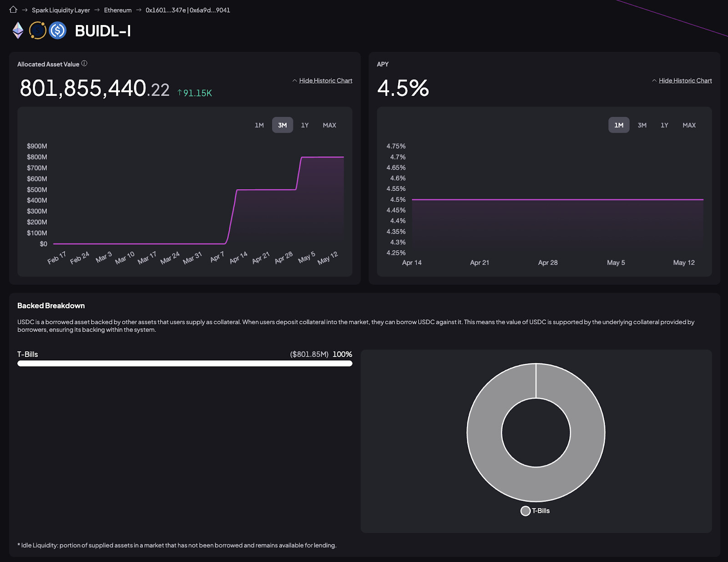
Task: Click the $900M axis label
Action: click(x=37, y=146)
